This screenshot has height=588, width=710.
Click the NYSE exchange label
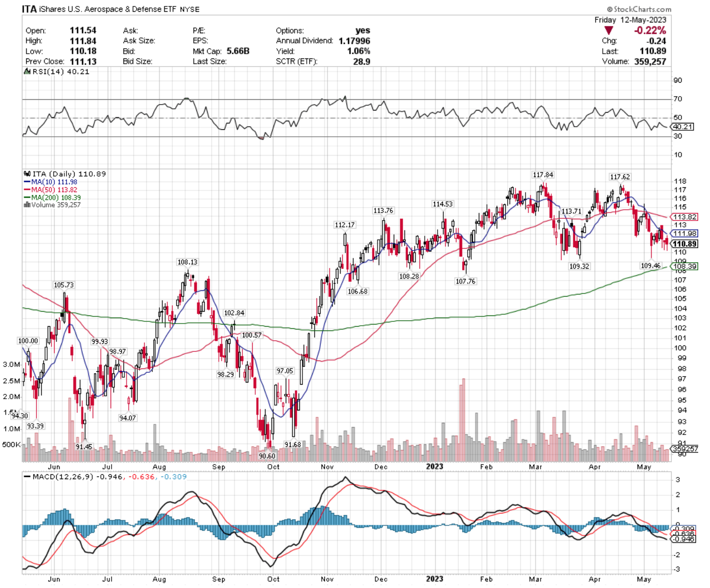pyautogui.click(x=190, y=10)
